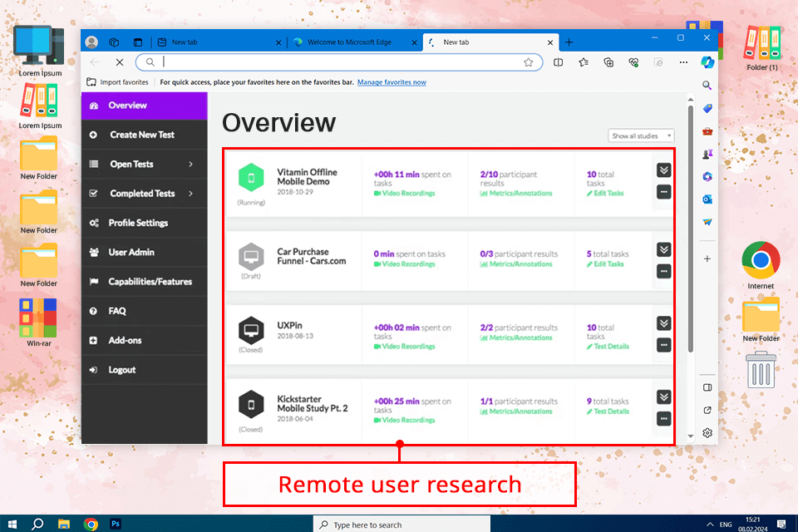This screenshot has height=532, width=798.
Task: Open Collections toolbar icon
Action: pos(608,62)
